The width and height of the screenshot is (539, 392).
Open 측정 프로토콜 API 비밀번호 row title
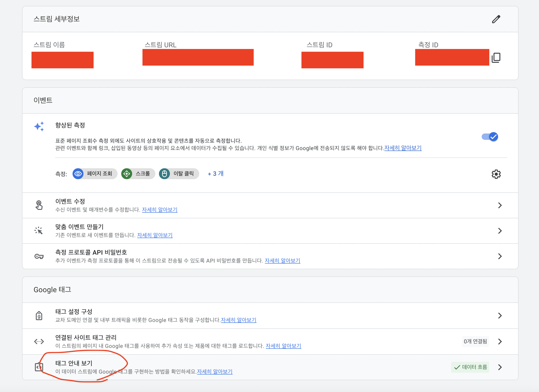click(x=91, y=252)
